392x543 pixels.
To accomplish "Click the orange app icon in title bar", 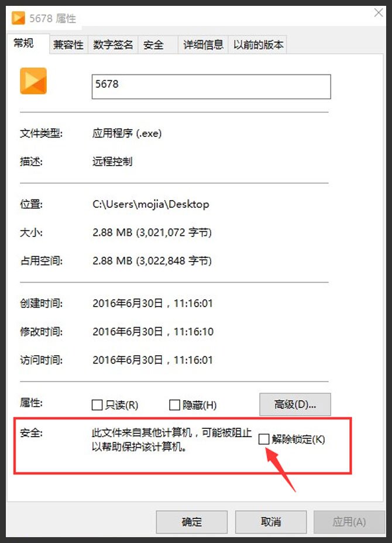I will pyautogui.click(x=18, y=18).
